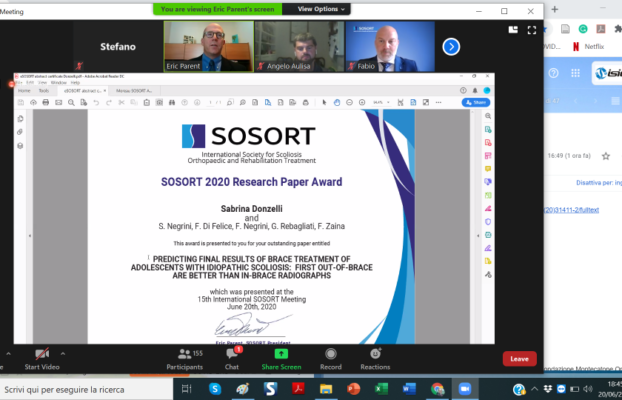The width and height of the screenshot is (622, 400).
Task: Open the Window menu in Acrobat
Action: coord(59,83)
